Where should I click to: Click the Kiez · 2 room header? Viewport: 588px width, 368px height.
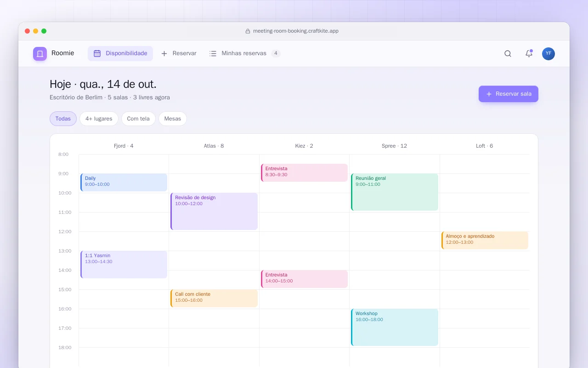(304, 146)
